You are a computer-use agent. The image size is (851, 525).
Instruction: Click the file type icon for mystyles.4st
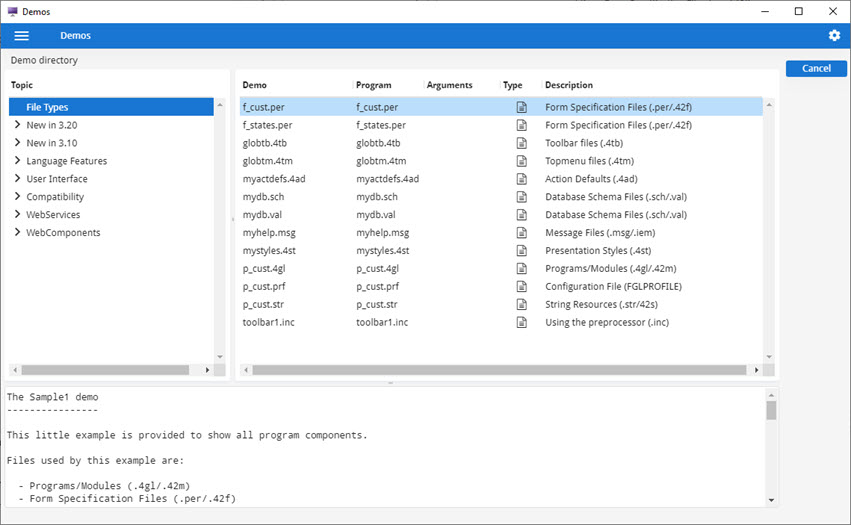(x=522, y=250)
